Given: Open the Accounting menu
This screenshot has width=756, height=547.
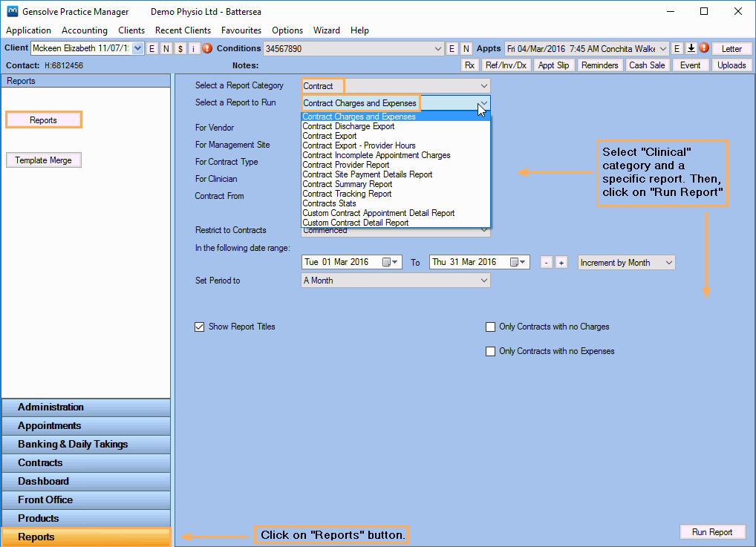Looking at the screenshot, I should pyautogui.click(x=85, y=30).
